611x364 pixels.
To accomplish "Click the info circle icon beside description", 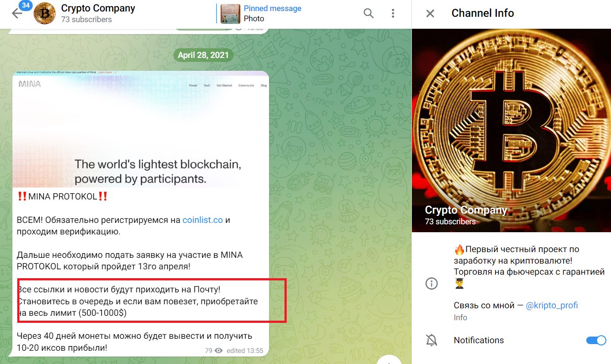I will coord(431,284).
